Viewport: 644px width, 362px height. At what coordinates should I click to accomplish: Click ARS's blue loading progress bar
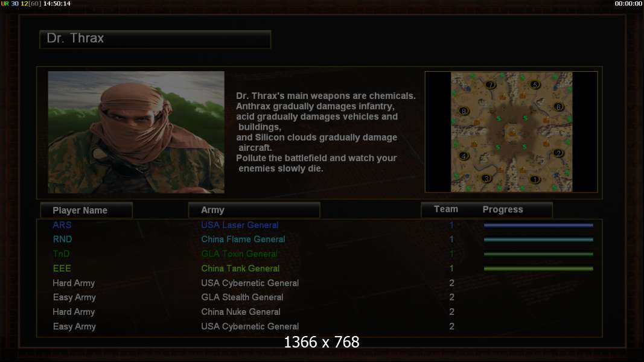[x=538, y=225]
